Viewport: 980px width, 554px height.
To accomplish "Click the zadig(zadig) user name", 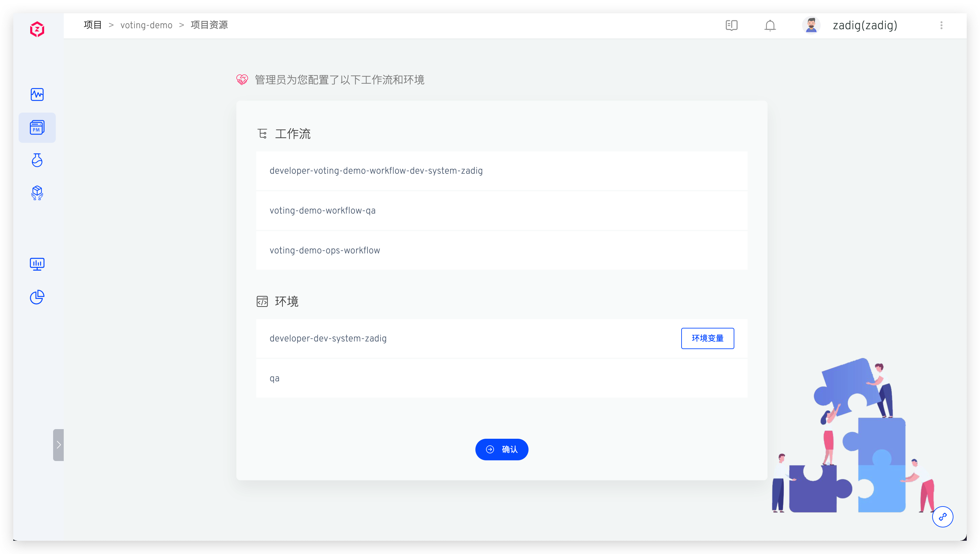I will 864,26.
